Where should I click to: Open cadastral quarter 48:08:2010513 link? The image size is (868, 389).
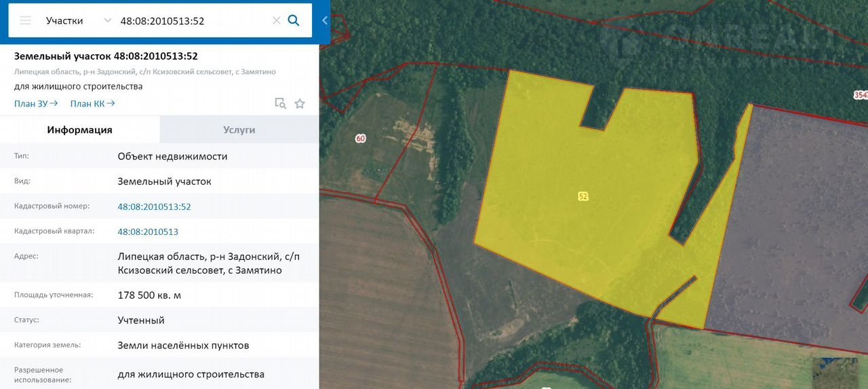pyautogui.click(x=148, y=231)
